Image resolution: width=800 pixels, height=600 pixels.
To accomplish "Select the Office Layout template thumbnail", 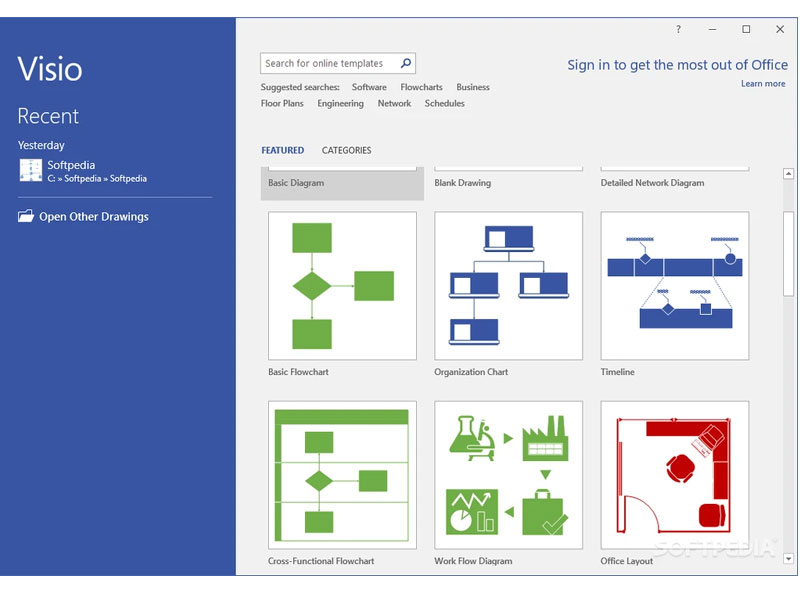I will [674, 475].
